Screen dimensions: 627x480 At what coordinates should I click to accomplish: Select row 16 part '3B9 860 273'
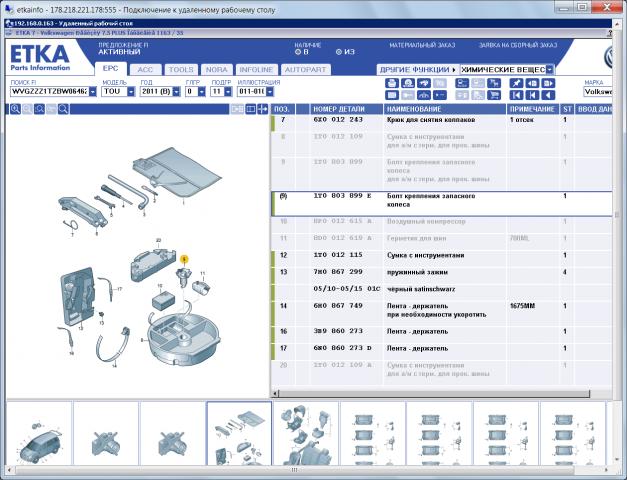[338, 331]
